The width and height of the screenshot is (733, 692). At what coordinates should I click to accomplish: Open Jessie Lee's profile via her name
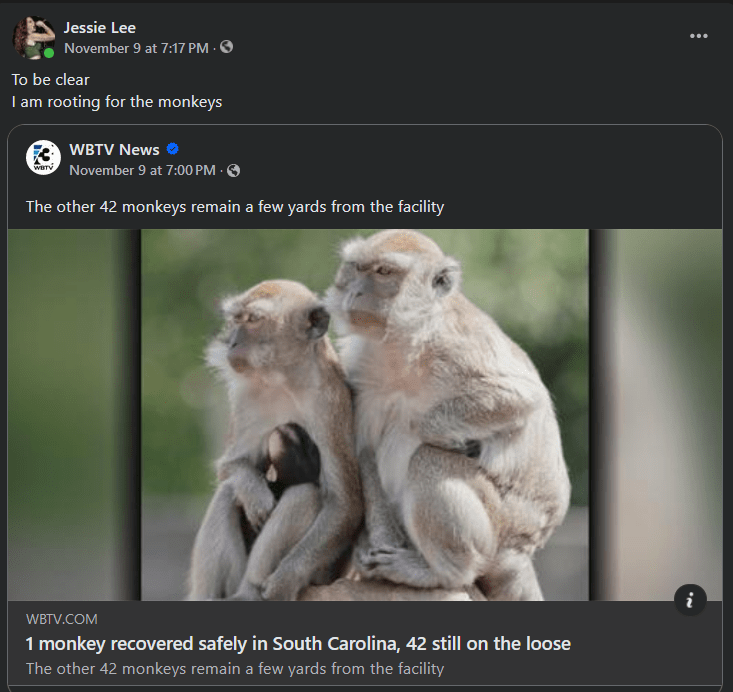tap(99, 27)
